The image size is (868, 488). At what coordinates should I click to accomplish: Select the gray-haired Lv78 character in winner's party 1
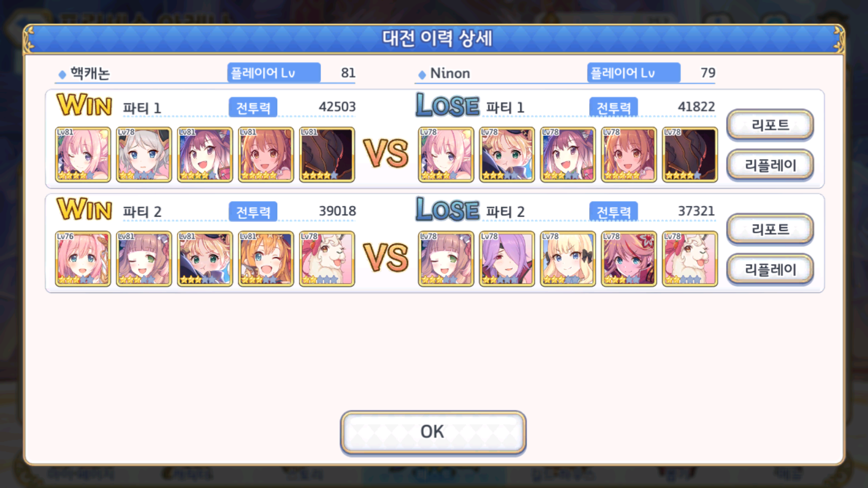point(144,155)
